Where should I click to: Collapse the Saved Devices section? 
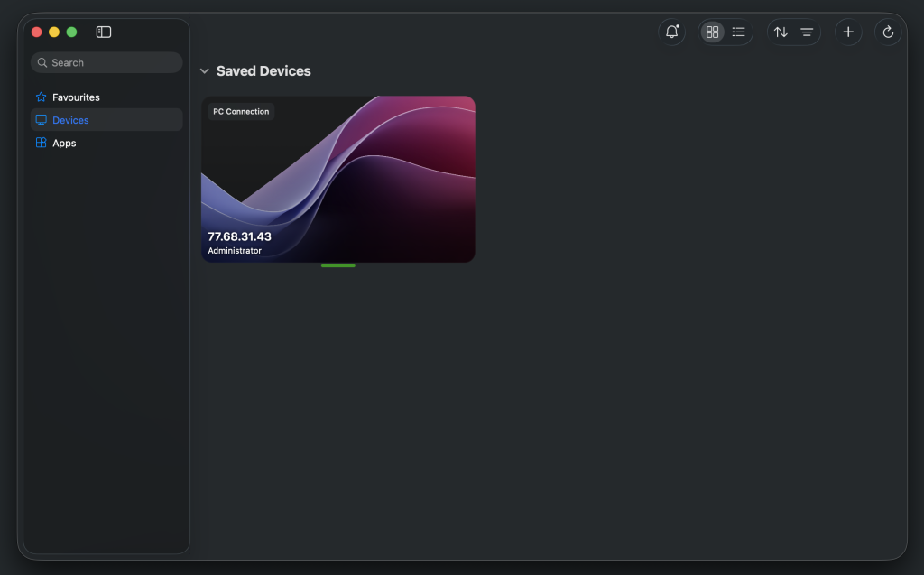pyautogui.click(x=205, y=70)
